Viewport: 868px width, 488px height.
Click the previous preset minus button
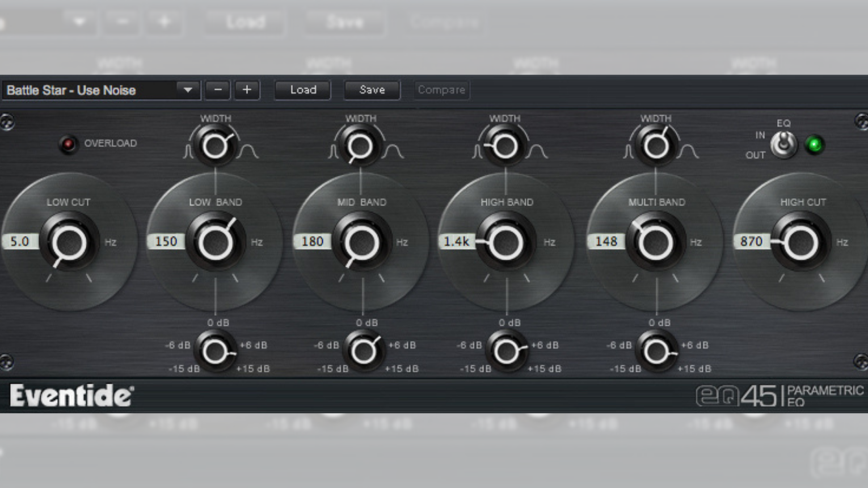(x=217, y=90)
